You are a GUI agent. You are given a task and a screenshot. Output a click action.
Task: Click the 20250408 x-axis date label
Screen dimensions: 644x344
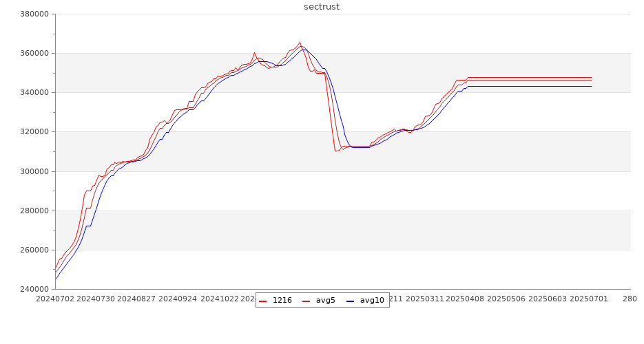(x=466, y=299)
